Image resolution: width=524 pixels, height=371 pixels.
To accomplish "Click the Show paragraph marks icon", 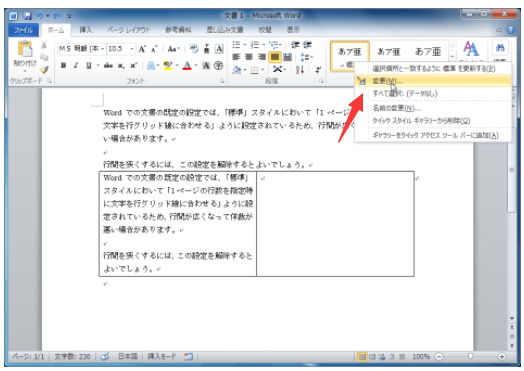I will 318,70.
